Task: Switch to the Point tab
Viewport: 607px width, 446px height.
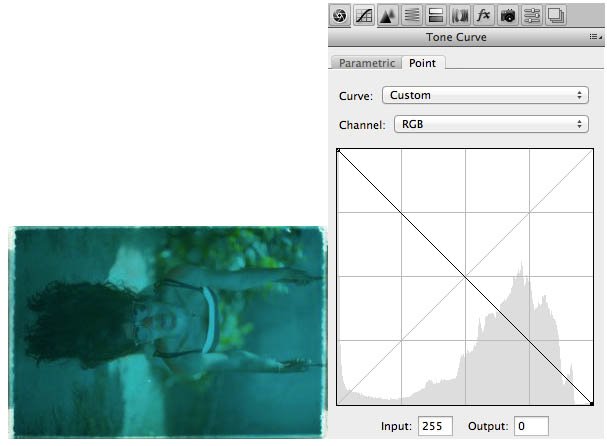Action: pos(423,63)
